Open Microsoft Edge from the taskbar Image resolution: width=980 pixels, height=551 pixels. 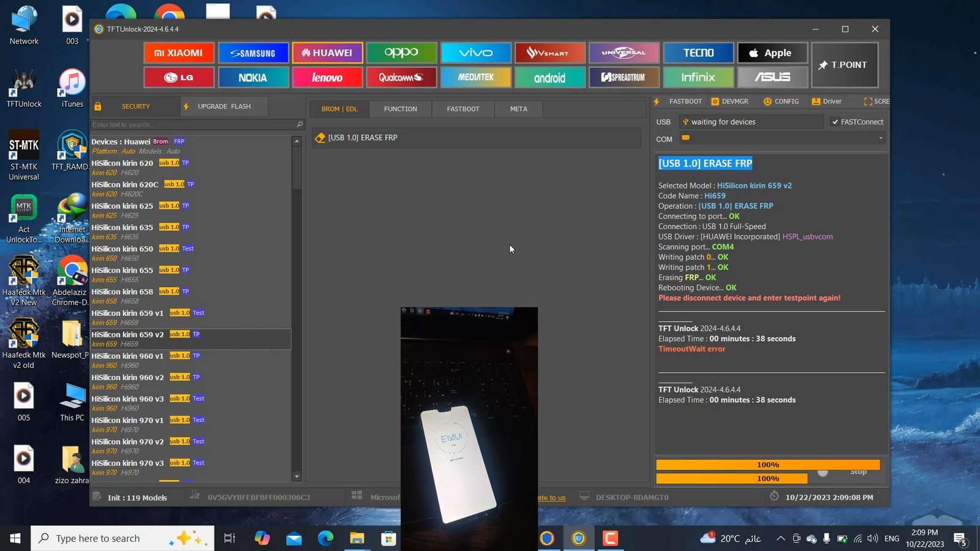[325, 538]
